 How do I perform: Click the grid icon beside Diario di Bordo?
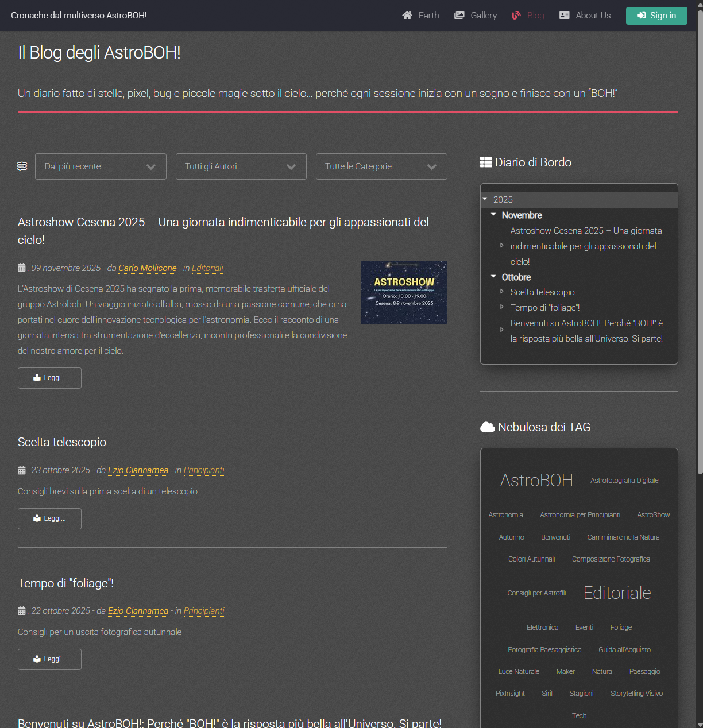click(485, 162)
